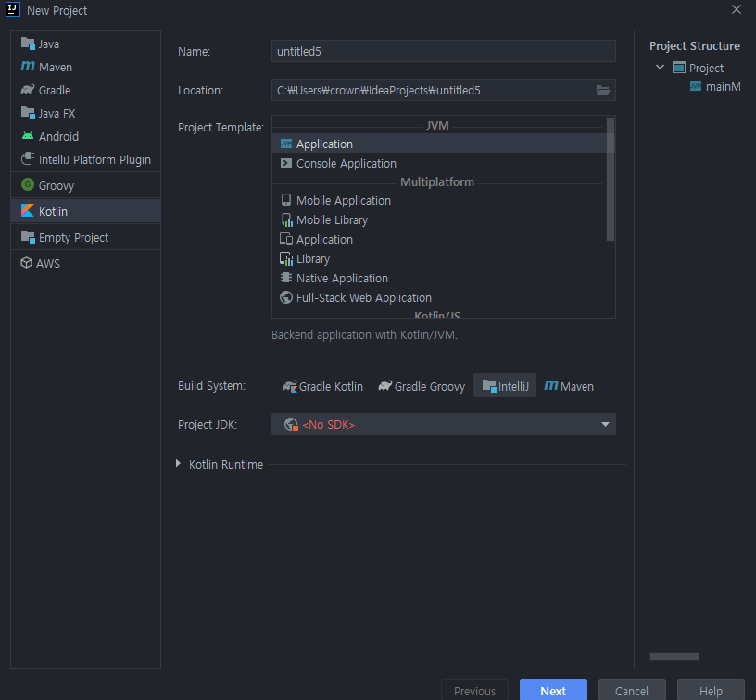Image resolution: width=756 pixels, height=700 pixels.
Task: Click the Name input field
Action: [x=444, y=51]
